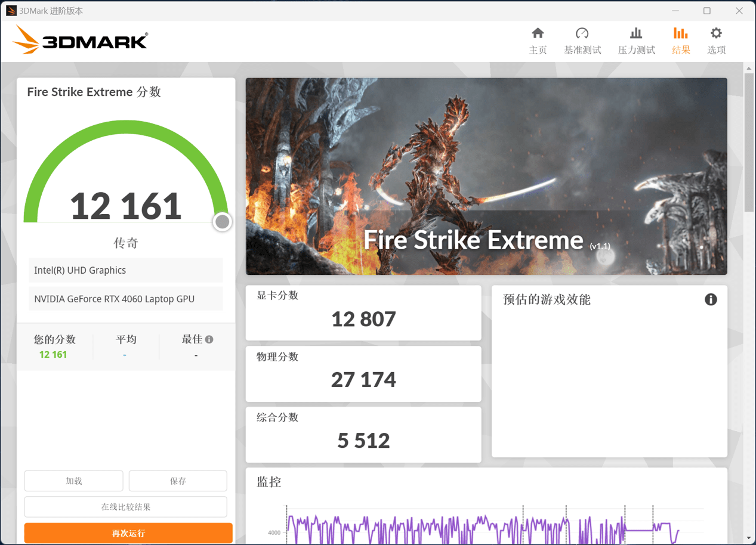Click the 3DMark app icon in title bar
This screenshot has width=756, height=545.
pyautogui.click(x=11, y=11)
